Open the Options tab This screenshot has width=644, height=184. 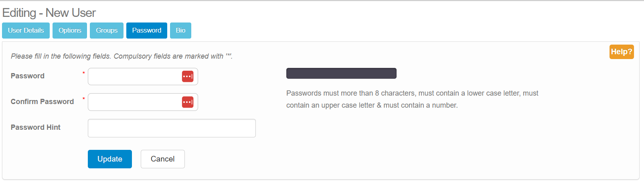(70, 31)
